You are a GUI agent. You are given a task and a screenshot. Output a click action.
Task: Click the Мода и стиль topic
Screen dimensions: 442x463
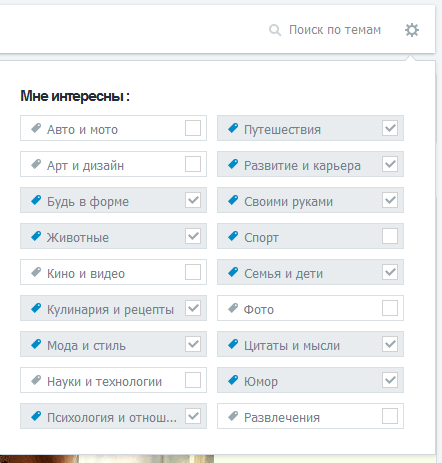tap(113, 344)
